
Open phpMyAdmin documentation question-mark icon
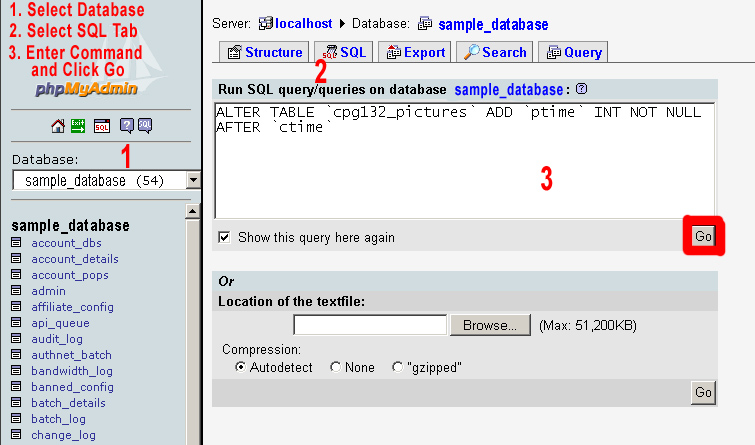pos(127,126)
